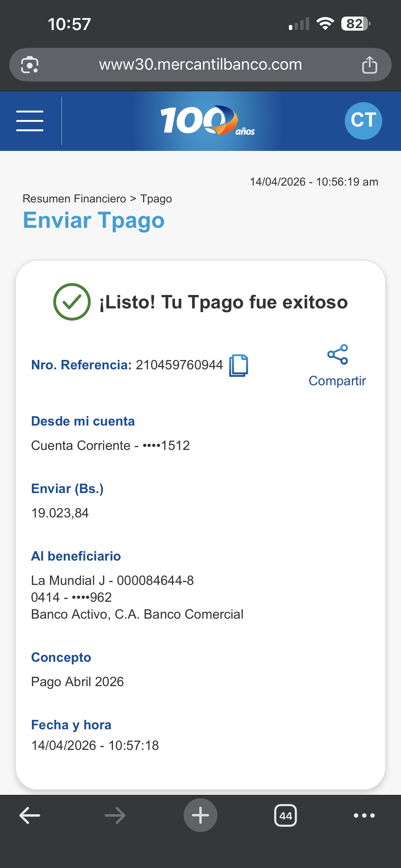The width and height of the screenshot is (401, 868).
Task: Tap the camera search icon in address bar
Action: coord(30,65)
